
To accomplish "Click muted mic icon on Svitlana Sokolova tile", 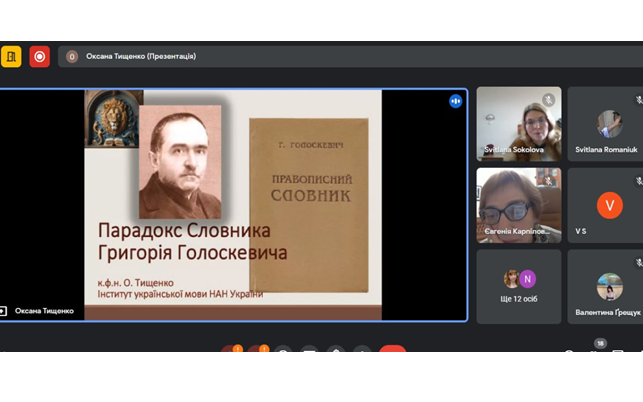I will pos(548,100).
